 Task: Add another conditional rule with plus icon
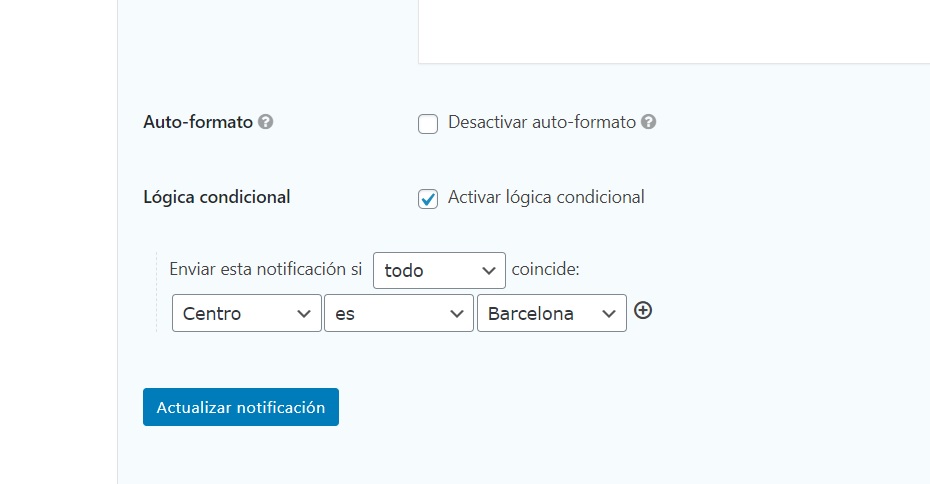(x=643, y=310)
